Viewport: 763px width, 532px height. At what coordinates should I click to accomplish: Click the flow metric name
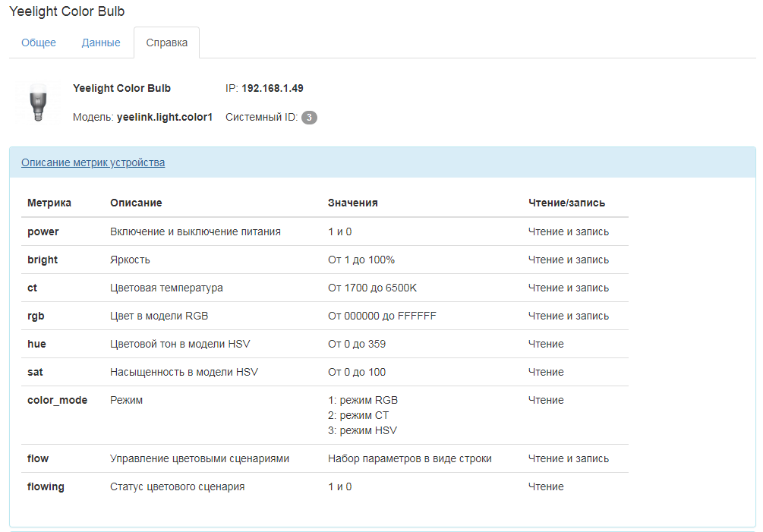click(x=38, y=458)
